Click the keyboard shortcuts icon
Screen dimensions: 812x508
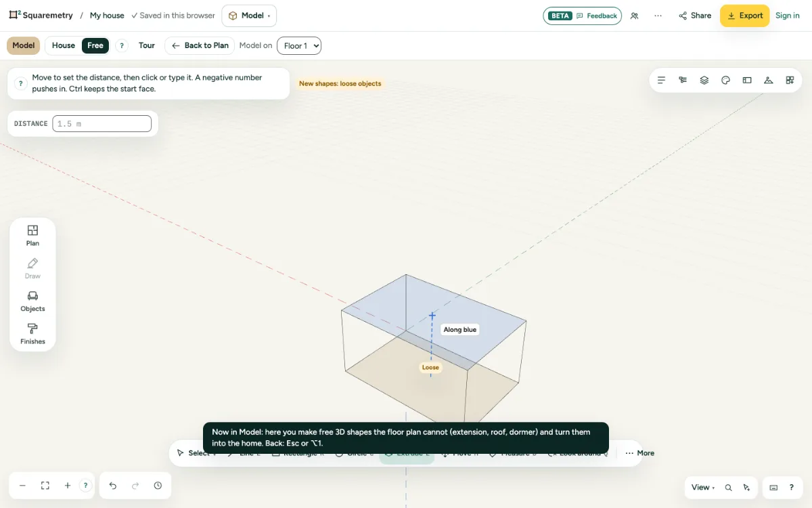click(774, 488)
